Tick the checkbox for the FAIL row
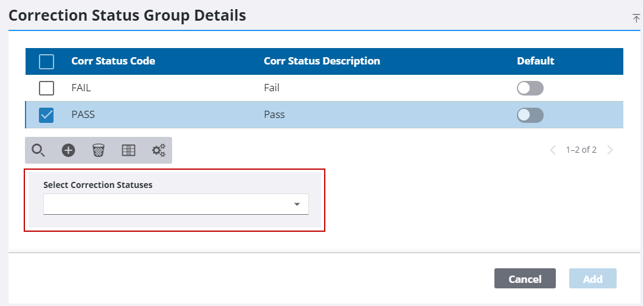644x306 pixels. pos(46,88)
